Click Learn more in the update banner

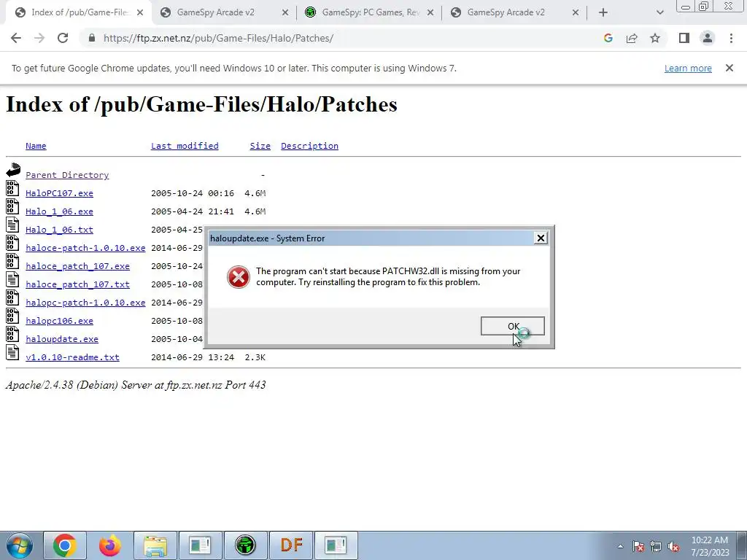(688, 68)
